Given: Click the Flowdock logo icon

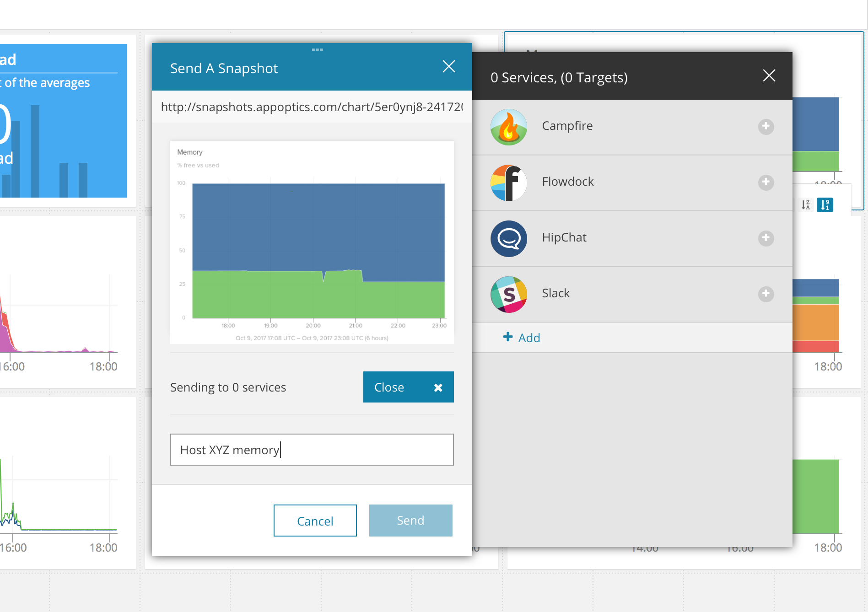Looking at the screenshot, I should tap(508, 183).
